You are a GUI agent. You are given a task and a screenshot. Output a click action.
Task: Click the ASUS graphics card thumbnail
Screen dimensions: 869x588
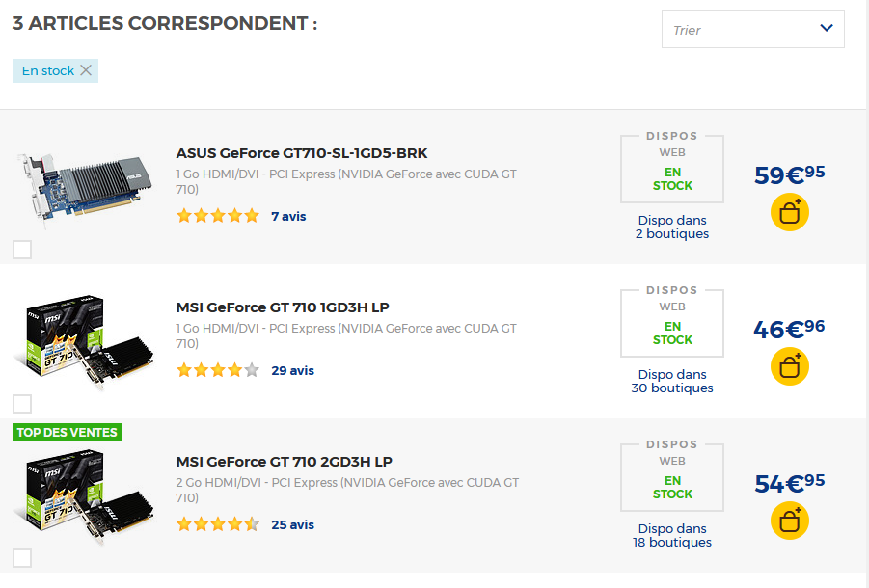point(85,188)
